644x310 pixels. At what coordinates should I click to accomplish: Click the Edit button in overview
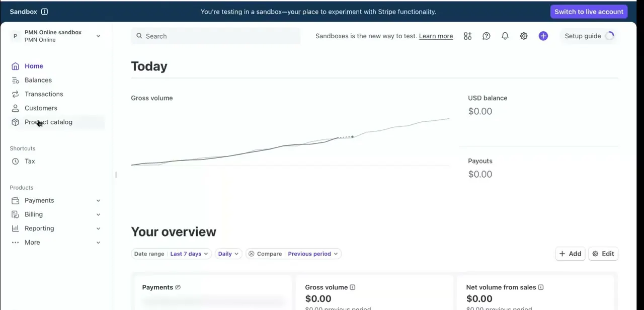pyautogui.click(x=603, y=254)
